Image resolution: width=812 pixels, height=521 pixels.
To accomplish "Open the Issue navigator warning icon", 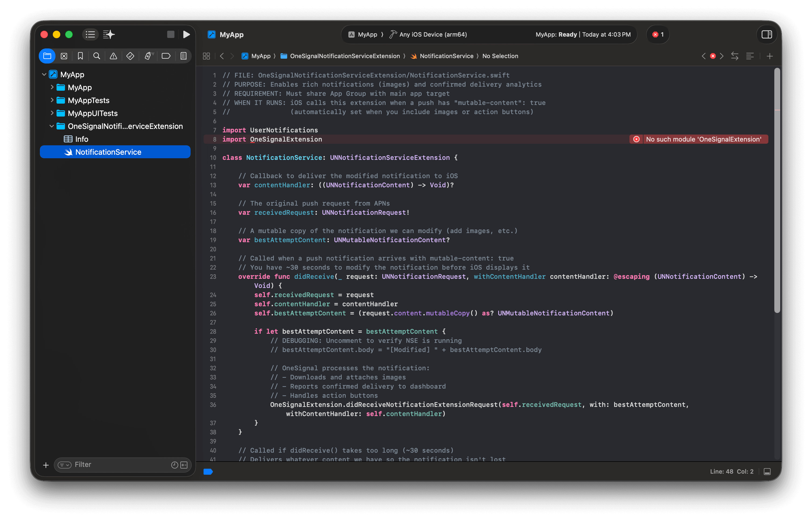I will click(113, 56).
